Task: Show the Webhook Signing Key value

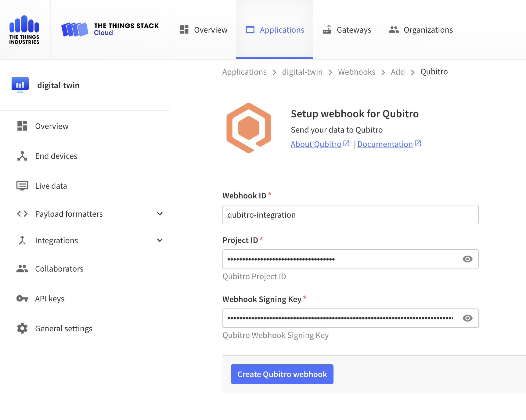Action: pos(467,318)
